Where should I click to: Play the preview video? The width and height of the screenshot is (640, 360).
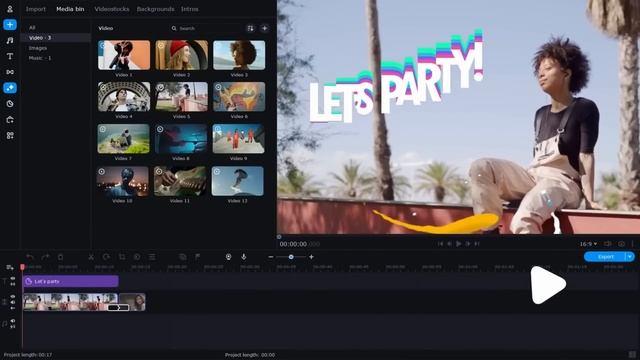coord(458,244)
